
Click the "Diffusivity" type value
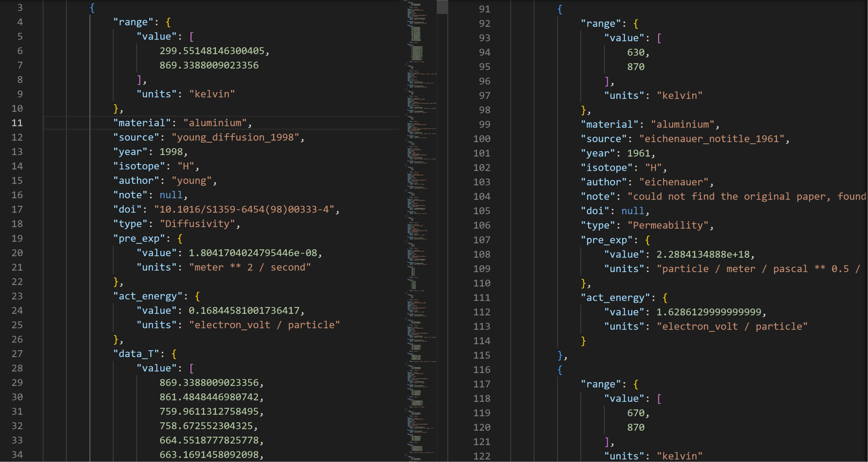click(x=197, y=224)
